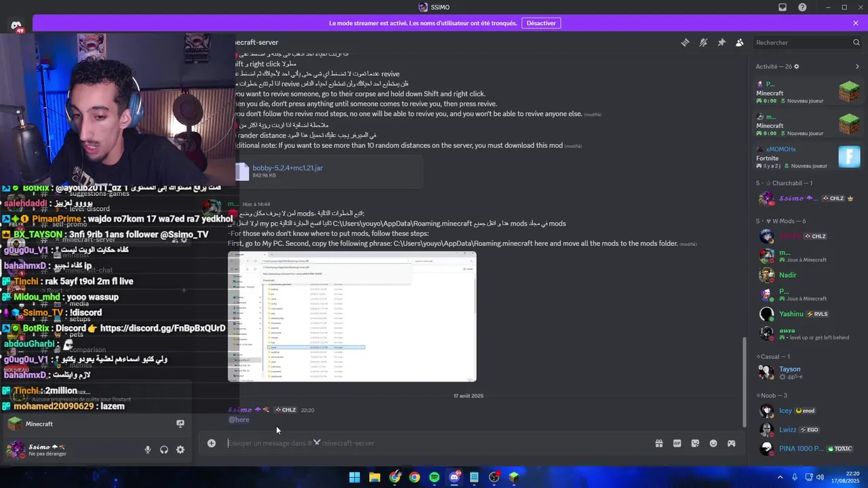Open File Explorer from taskbar
Screen dimensions: 868x488
tap(374, 477)
